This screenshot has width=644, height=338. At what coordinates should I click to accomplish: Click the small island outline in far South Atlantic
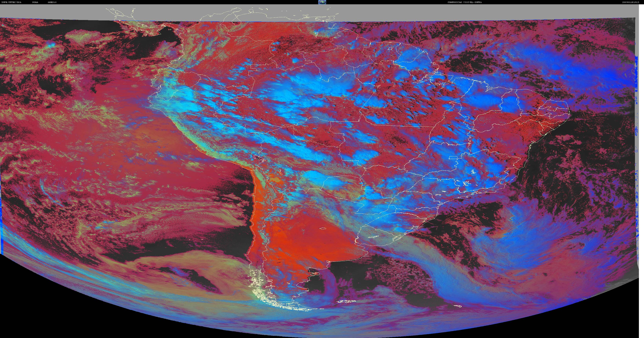tap(458, 306)
